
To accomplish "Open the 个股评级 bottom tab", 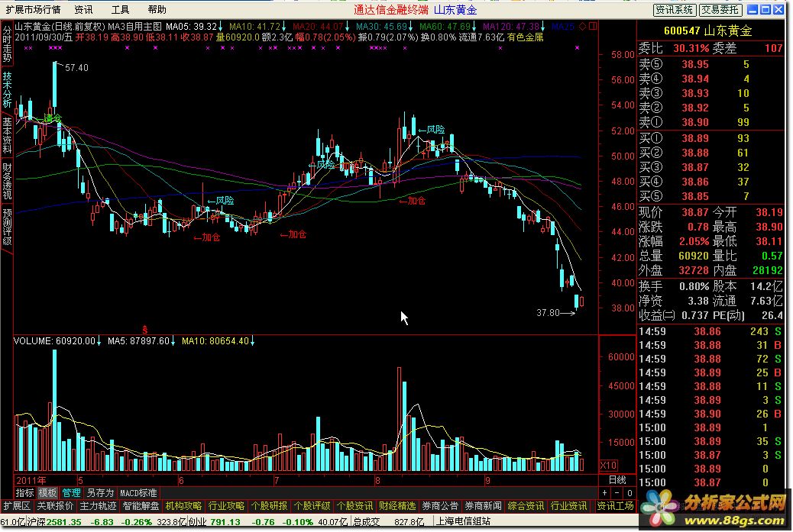I will pyautogui.click(x=312, y=506).
